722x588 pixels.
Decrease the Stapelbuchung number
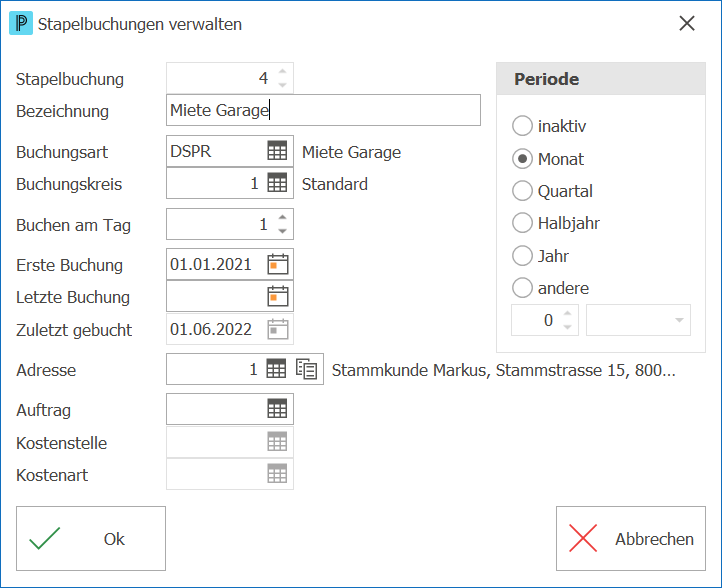(x=283, y=85)
